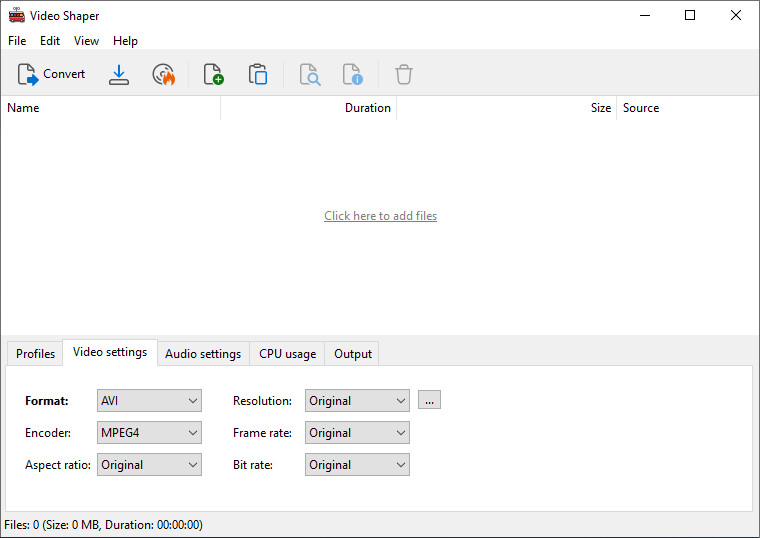Click the 'Click here to add files' link
The image size is (760, 538).
tap(380, 216)
